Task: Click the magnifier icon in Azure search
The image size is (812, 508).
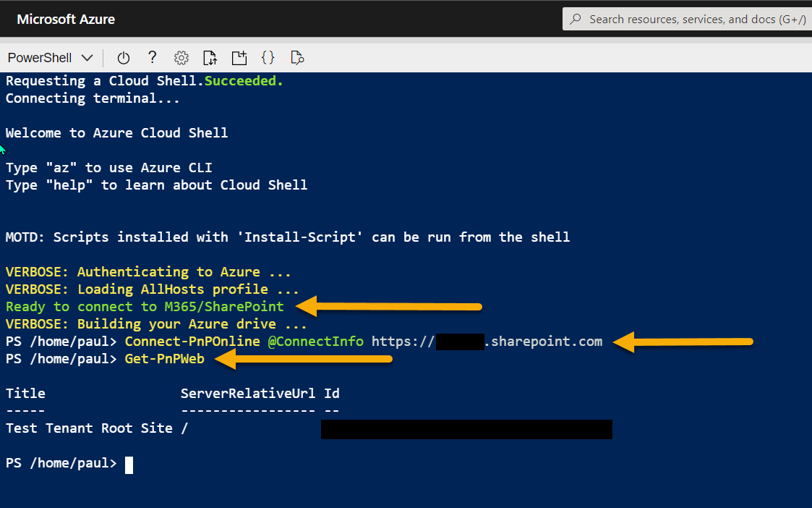Action: coord(576,20)
